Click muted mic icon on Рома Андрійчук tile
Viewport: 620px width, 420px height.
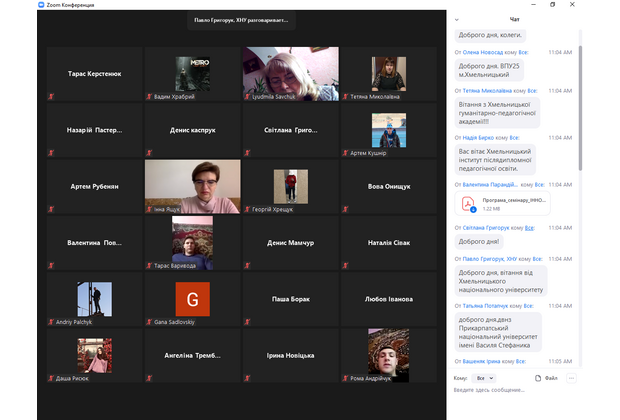pos(345,376)
